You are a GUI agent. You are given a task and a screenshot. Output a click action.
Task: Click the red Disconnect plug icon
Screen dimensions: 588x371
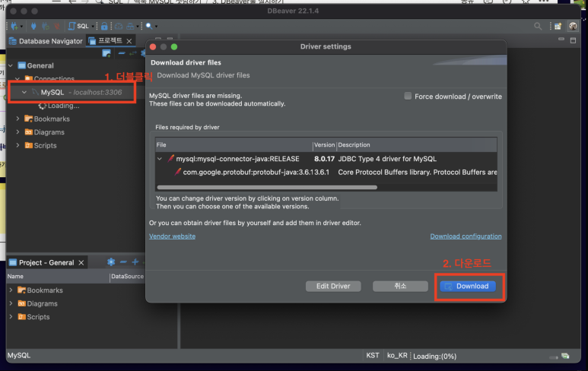[57, 26]
